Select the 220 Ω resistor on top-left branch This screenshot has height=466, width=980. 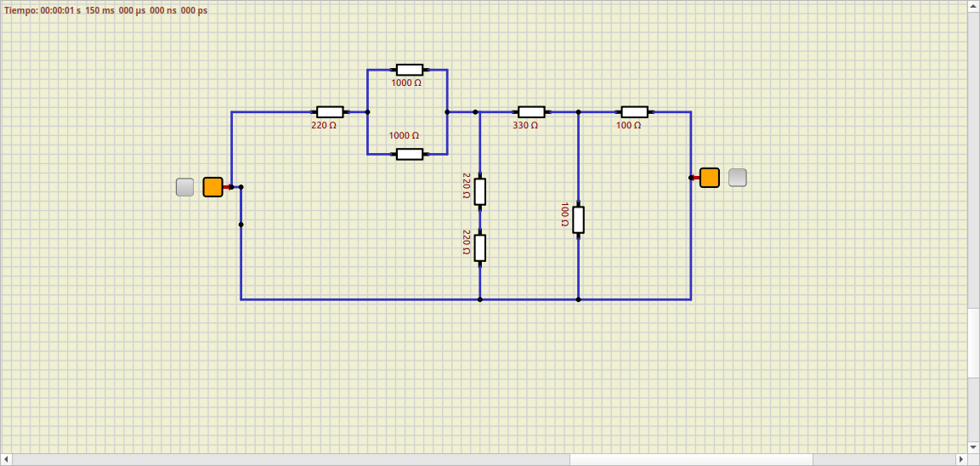coord(330,112)
